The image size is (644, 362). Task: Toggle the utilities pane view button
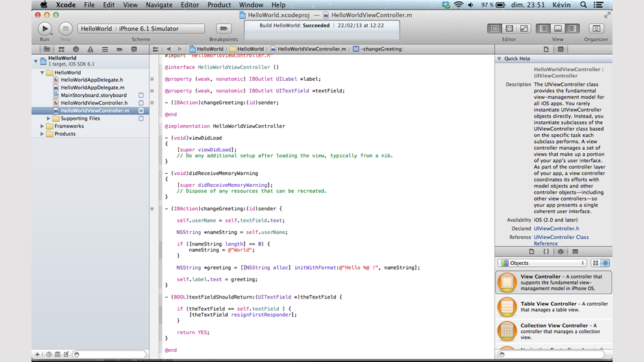(572, 28)
